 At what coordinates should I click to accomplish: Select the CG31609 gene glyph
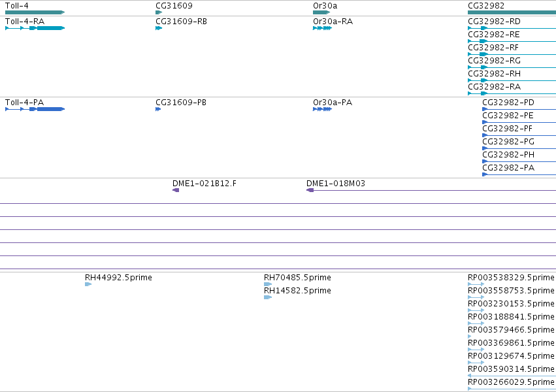(159, 12)
